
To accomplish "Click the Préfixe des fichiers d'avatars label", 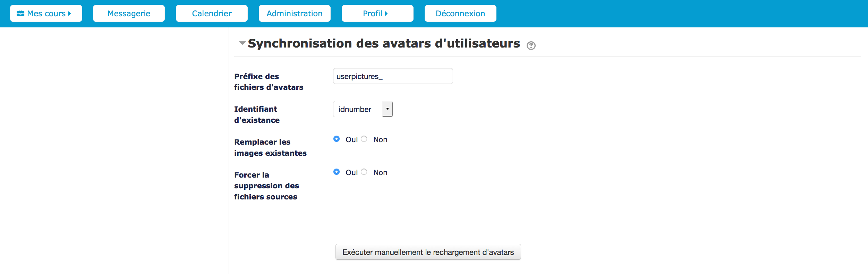I will [269, 82].
